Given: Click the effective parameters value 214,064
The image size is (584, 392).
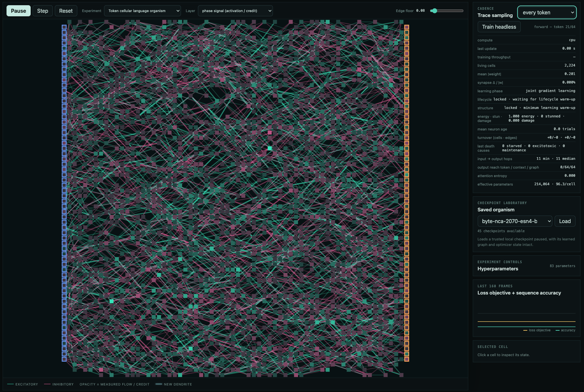Looking at the screenshot, I should [555, 184].
